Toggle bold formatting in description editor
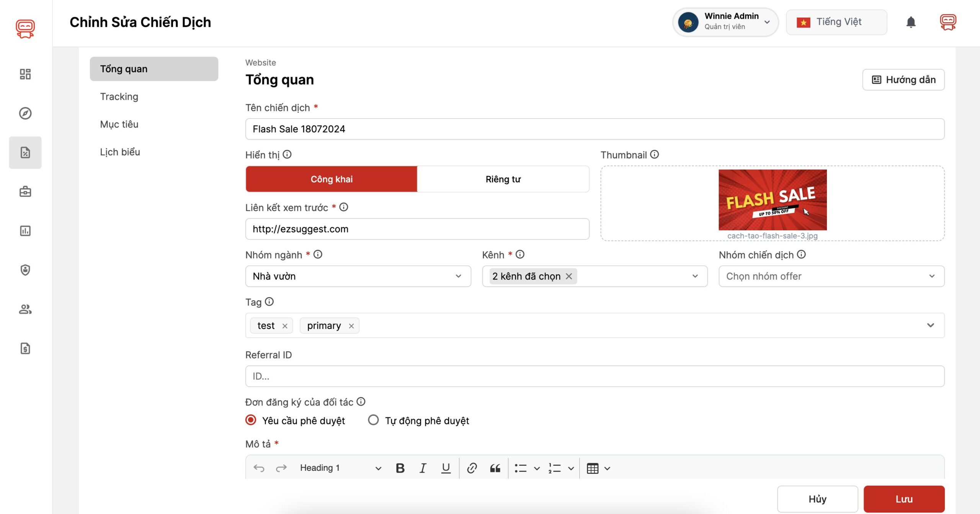 pos(400,468)
